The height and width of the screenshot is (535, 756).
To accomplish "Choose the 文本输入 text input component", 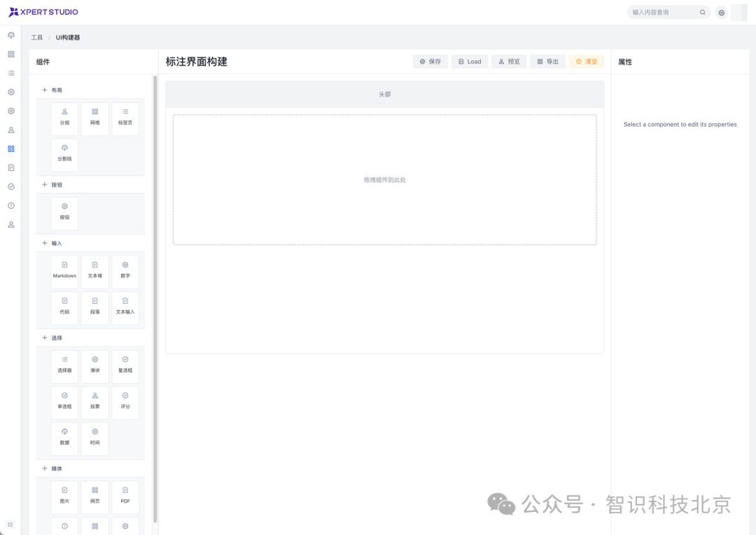I will click(125, 308).
